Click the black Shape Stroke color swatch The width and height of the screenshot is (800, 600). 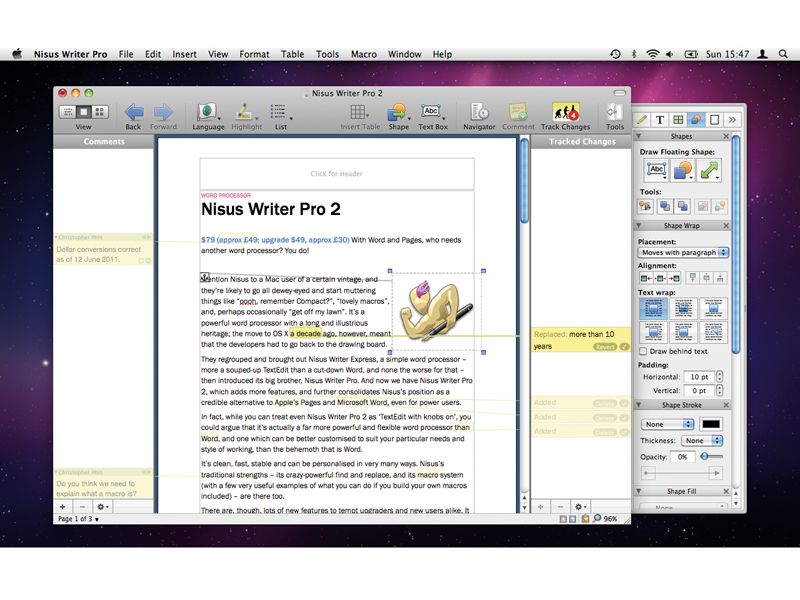click(x=711, y=424)
